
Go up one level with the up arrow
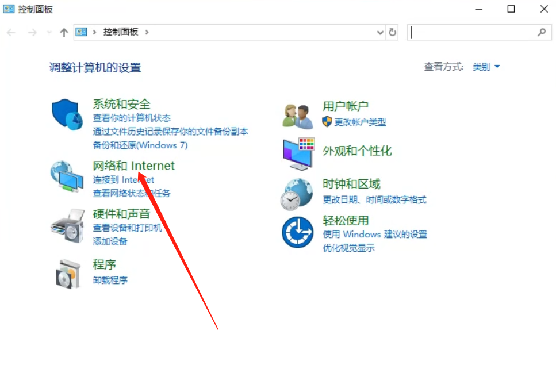tap(64, 33)
